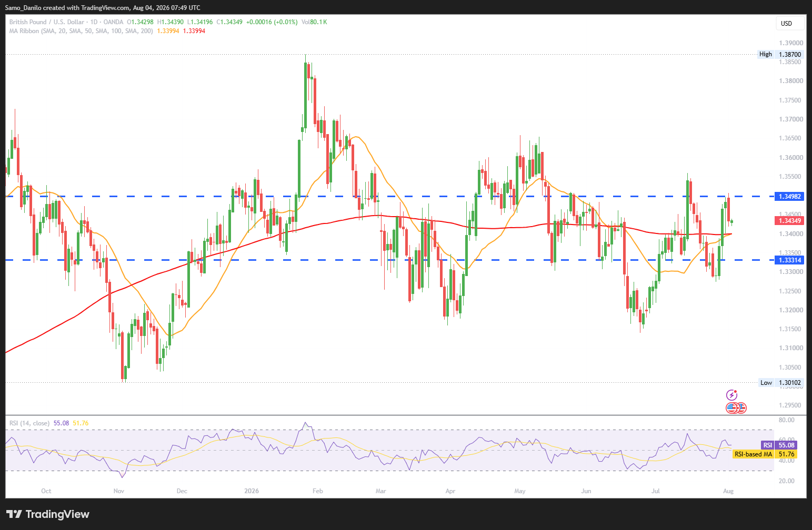This screenshot has width=812, height=530.
Task: Click the close value C1.34349 in the legend
Action: click(229, 22)
